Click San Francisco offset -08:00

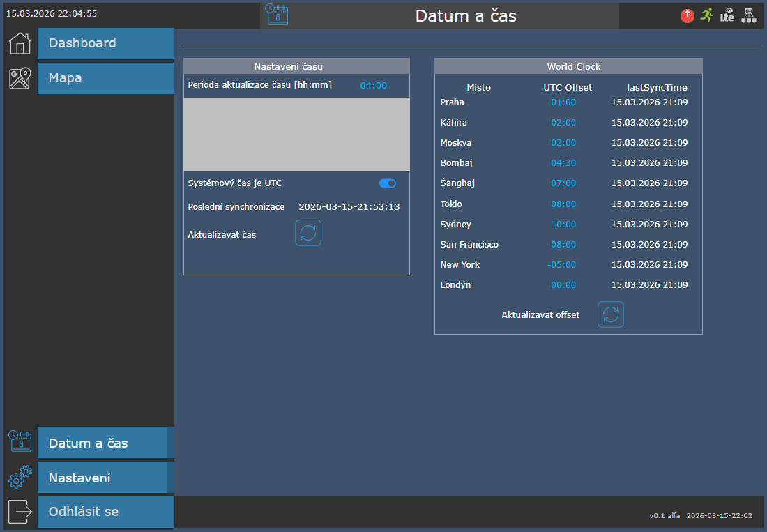pos(562,245)
